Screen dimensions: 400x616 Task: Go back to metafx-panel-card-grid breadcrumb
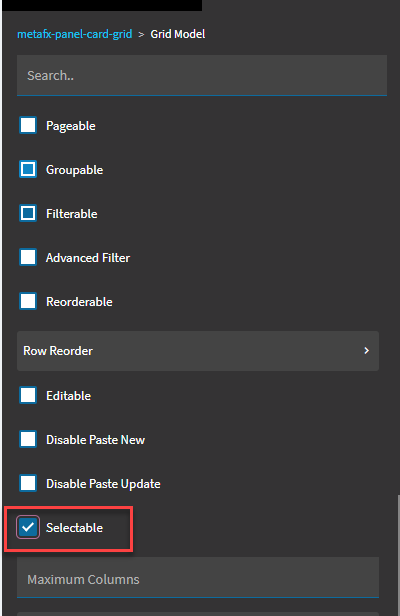75,34
